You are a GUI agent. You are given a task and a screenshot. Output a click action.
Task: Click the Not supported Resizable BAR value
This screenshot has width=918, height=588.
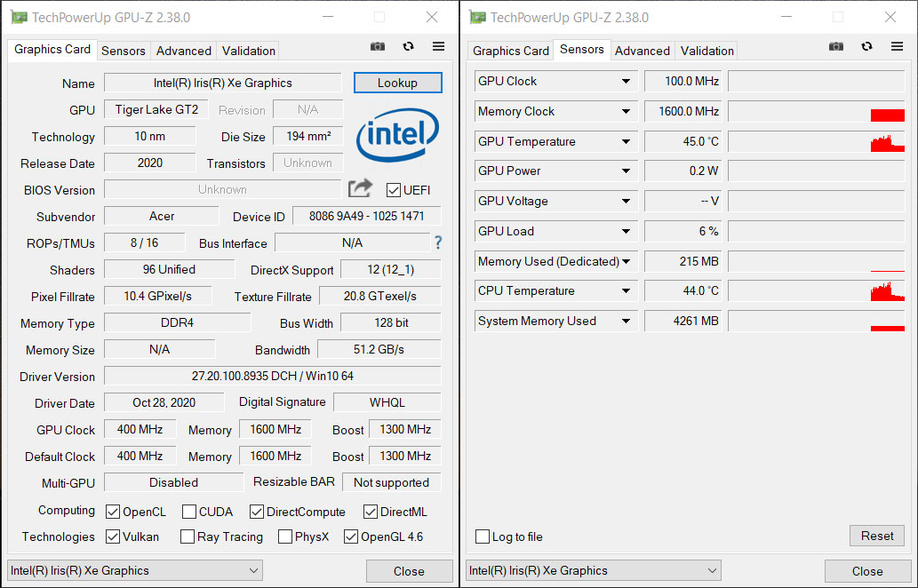click(391, 482)
